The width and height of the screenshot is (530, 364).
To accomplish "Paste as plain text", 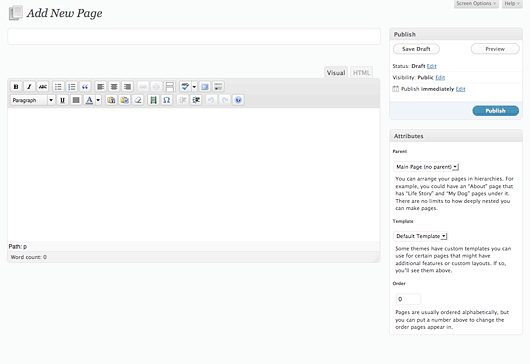I will click(111, 100).
